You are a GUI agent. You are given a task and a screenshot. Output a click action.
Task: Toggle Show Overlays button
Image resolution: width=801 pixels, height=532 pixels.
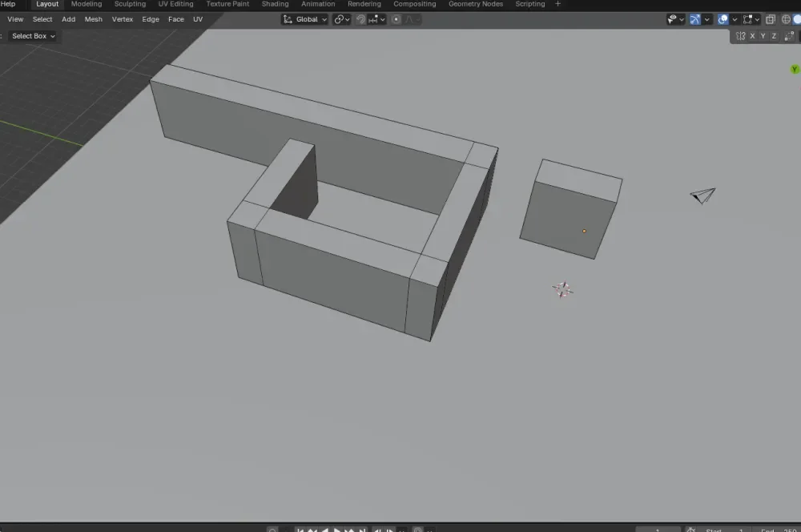tap(723, 19)
